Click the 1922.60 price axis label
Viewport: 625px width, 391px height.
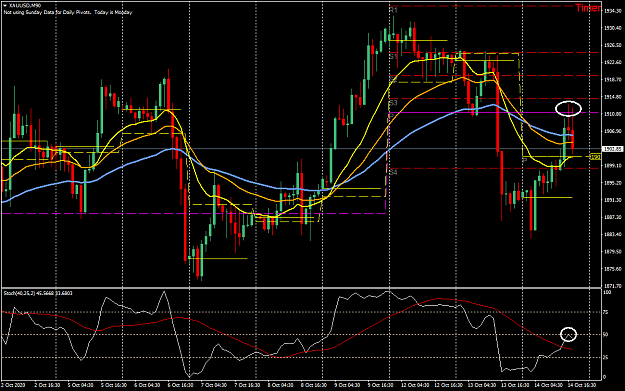pyautogui.click(x=613, y=62)
